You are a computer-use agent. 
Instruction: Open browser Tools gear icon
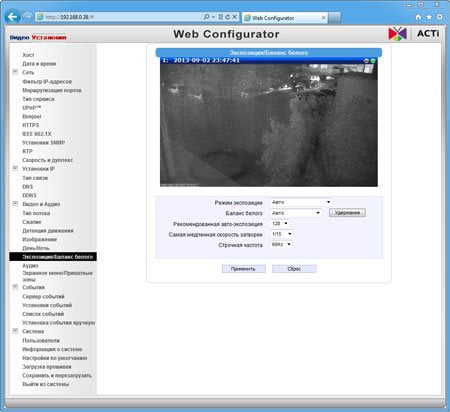click(x=440, y=17)
